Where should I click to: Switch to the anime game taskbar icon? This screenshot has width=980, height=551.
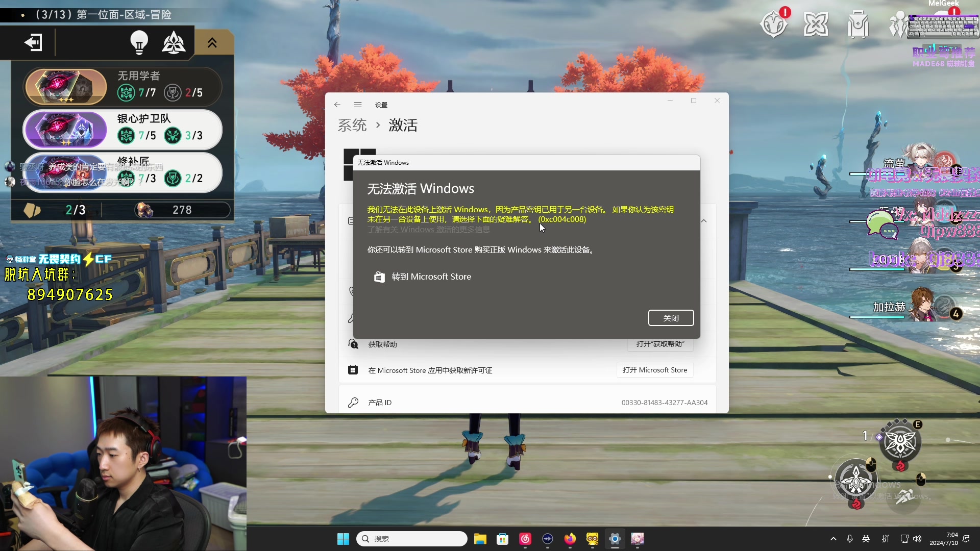638,539
